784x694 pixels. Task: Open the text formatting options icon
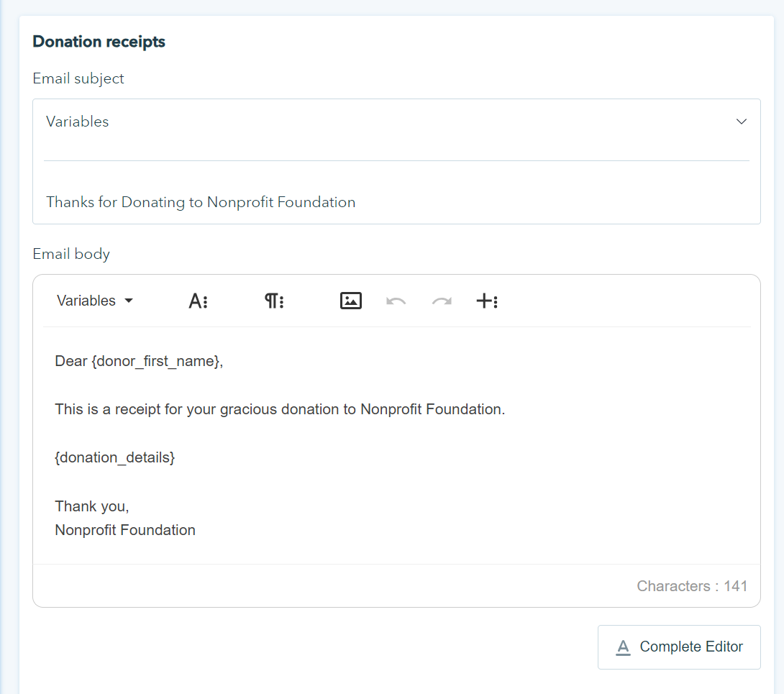(198, 301)
